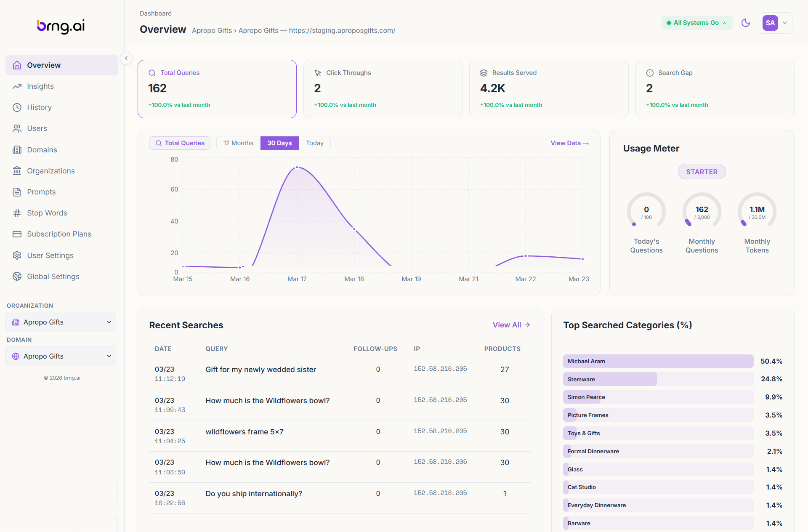This screenshot has height=532, width=808.
Task: Click layers icon on Results Served card
Action: [x=484, y=73]
